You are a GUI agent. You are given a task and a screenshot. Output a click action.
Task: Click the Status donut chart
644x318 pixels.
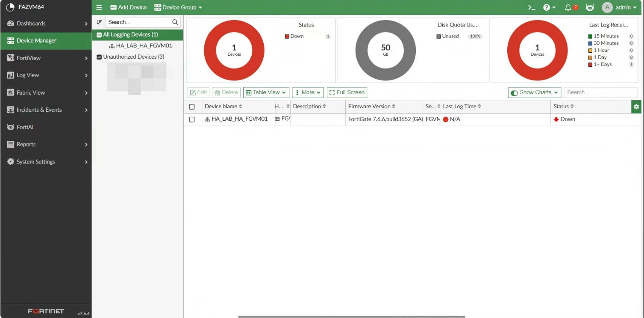(234, 51)
